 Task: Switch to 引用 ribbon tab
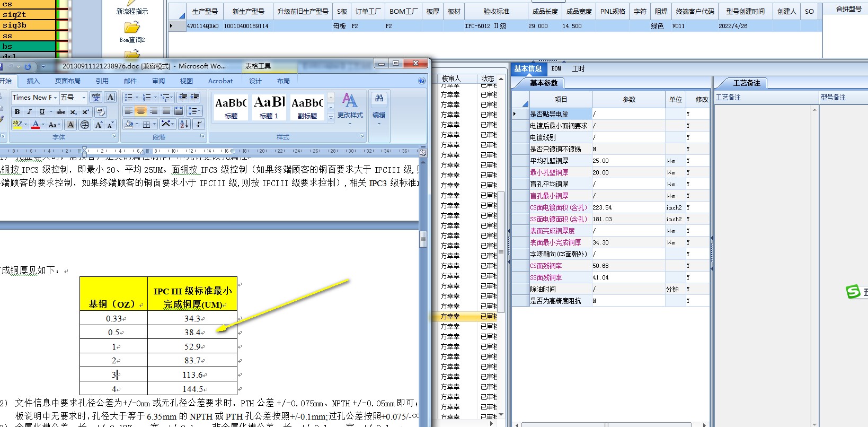point(102,81)
